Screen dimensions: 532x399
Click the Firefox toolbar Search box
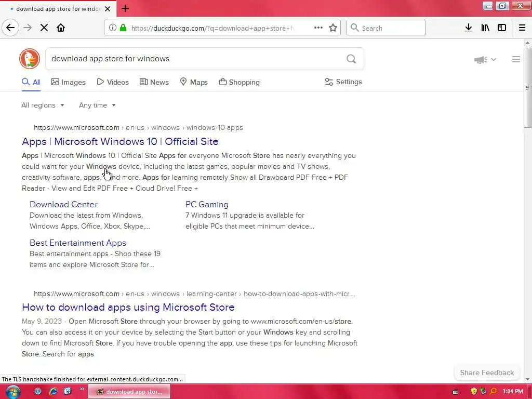pyautogui.click(x=385, y=28)
